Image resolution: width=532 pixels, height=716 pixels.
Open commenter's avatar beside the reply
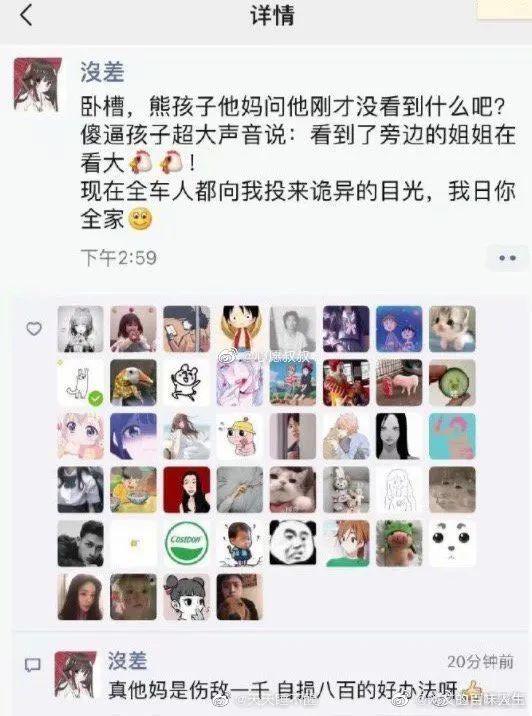tap(76, 674)
